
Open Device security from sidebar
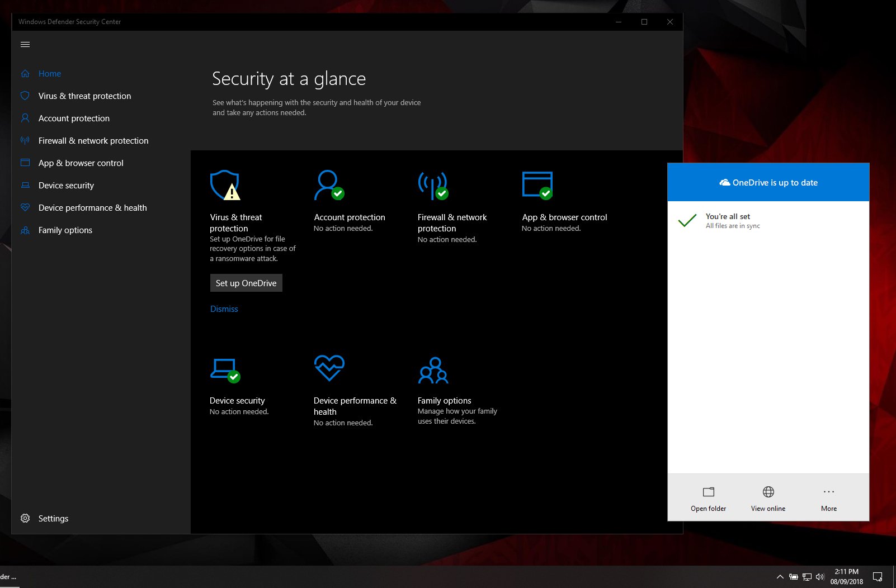click(x=66, y=186)
